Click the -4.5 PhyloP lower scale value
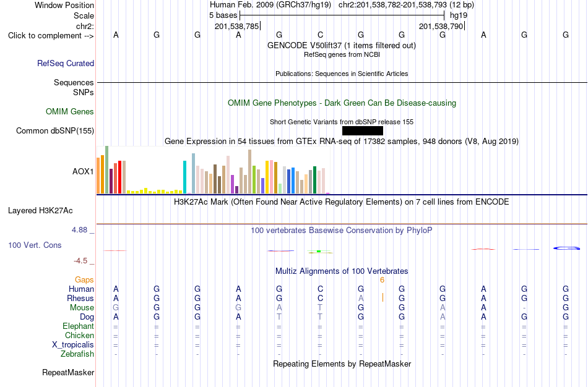The width and height of the screenshot is (588, 387). pyautogui.click(x=80, y=261)
